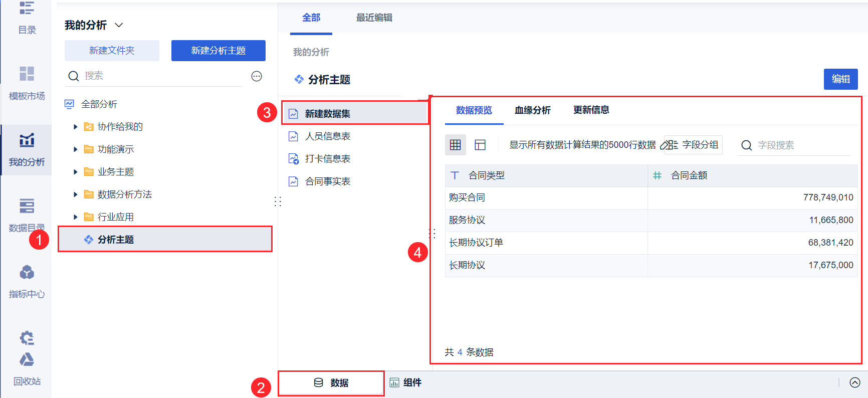Select the 人员信息表 dataset
Screen dimensions: 868x398
327,136
